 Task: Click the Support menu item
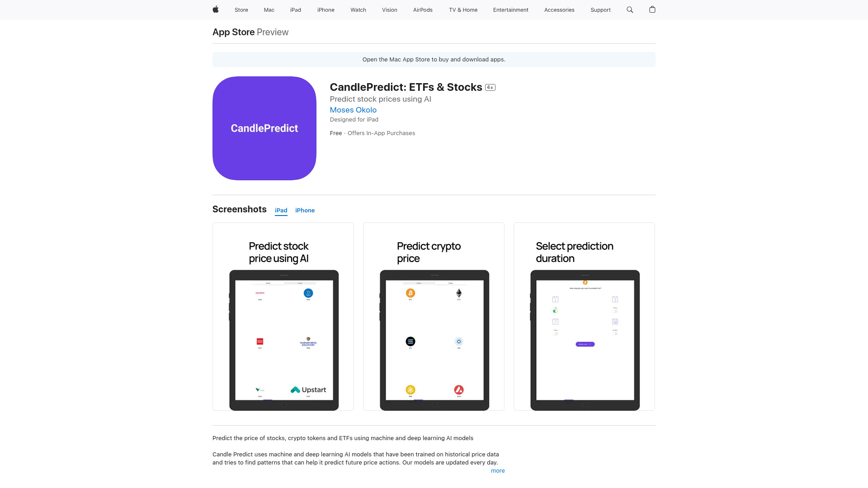tap(600, 9)
